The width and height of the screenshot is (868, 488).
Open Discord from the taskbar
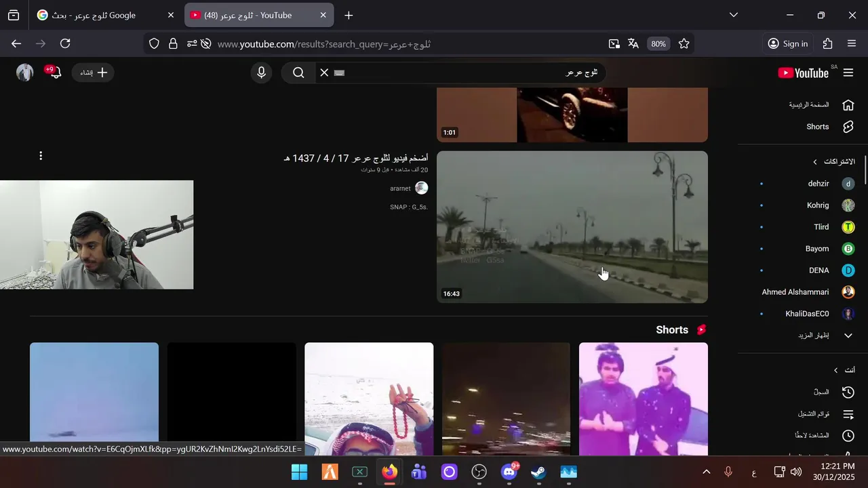click(509, 472)
